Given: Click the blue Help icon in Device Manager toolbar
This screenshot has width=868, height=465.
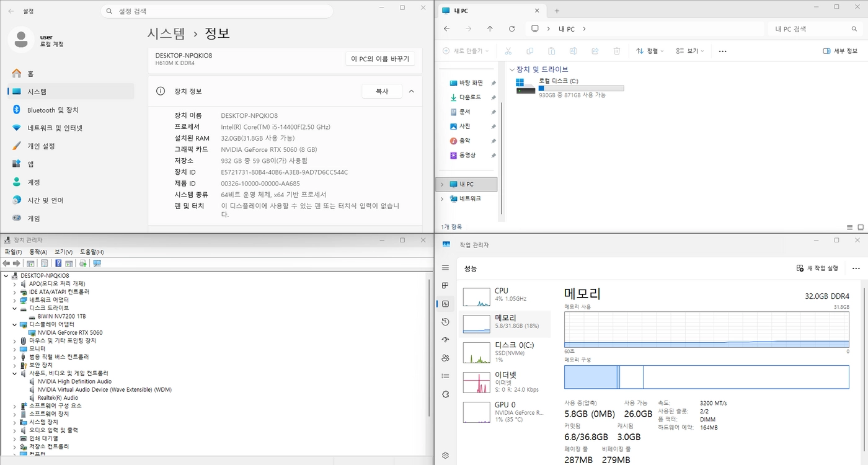Looking at the screenshot, I should point(59,263).
